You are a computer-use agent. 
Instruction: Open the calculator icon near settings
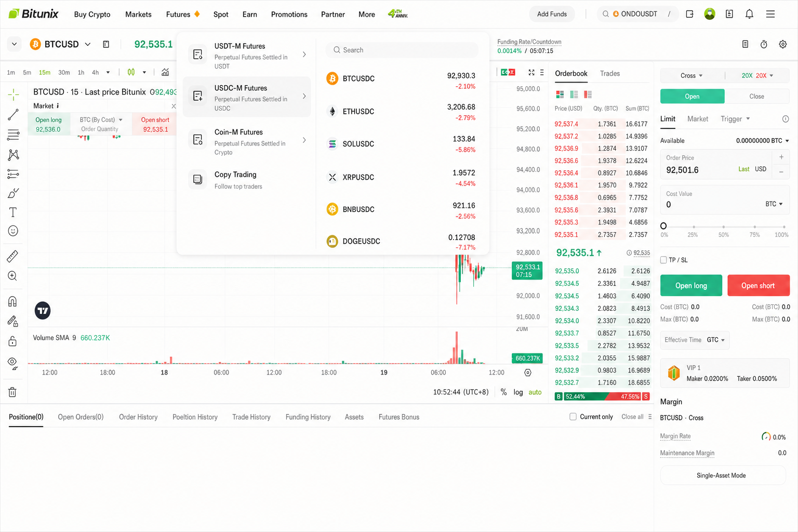click(745, 44)
